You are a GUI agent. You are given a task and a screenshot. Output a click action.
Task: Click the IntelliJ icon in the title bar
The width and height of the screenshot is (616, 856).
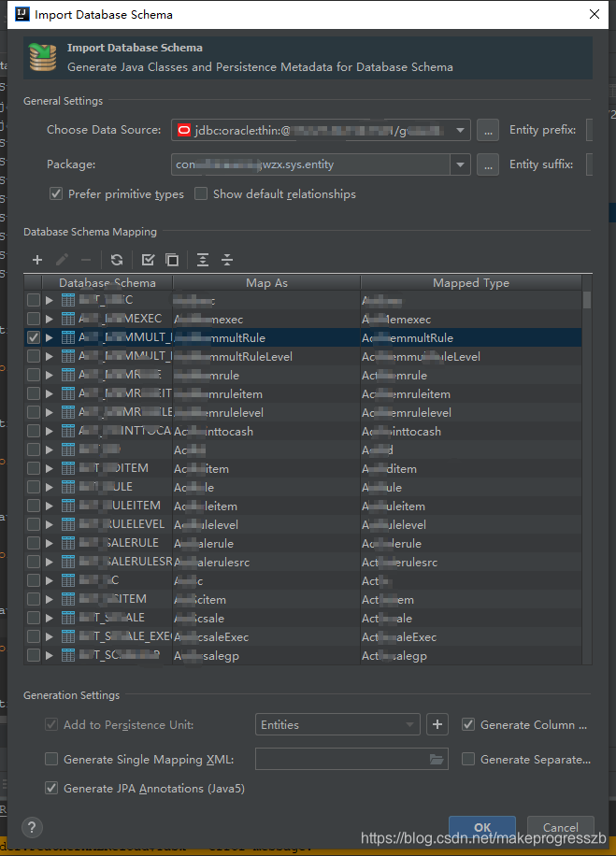coord(22,14)
